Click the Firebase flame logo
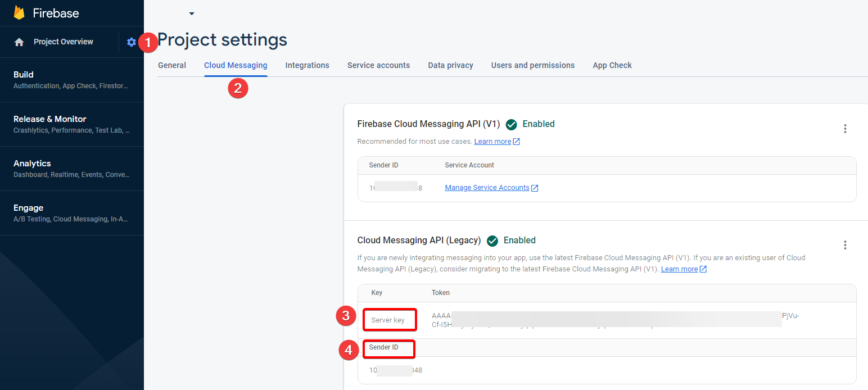 pyautogui.click(x=19, y=13)
